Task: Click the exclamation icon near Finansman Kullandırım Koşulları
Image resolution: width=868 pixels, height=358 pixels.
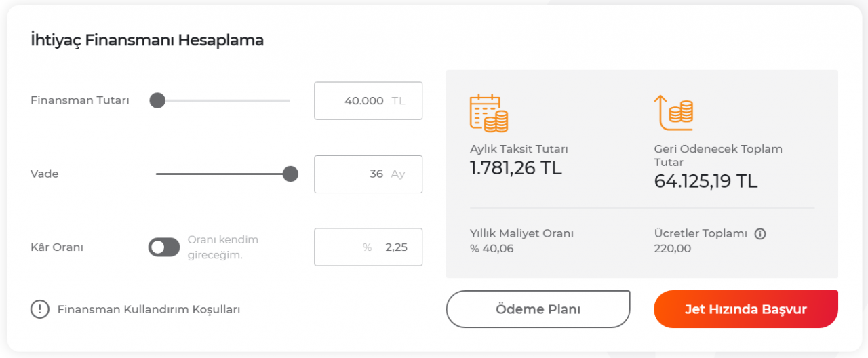Action: coord(40,309)
